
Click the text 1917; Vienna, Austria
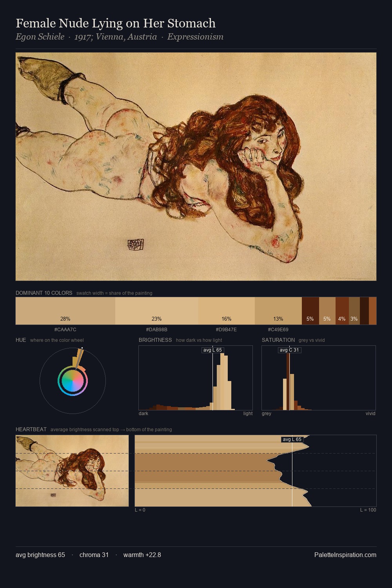coord(116,37)
